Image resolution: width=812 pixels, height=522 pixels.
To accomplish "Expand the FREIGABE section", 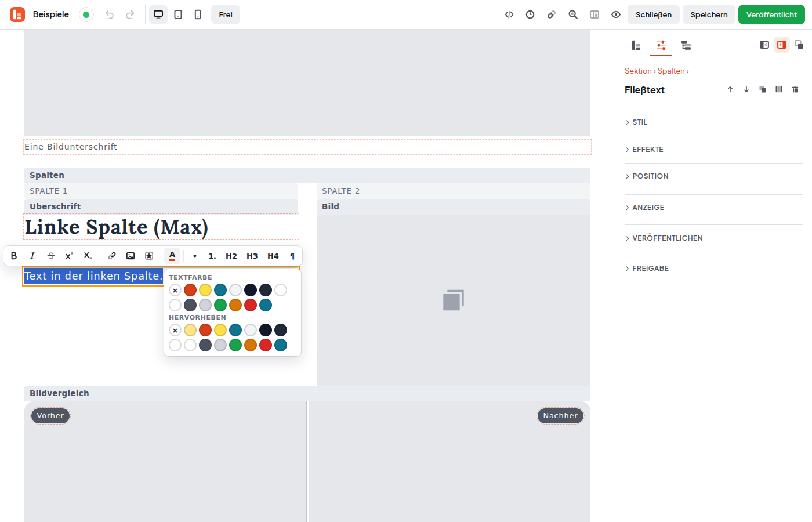I will [713, 269].
